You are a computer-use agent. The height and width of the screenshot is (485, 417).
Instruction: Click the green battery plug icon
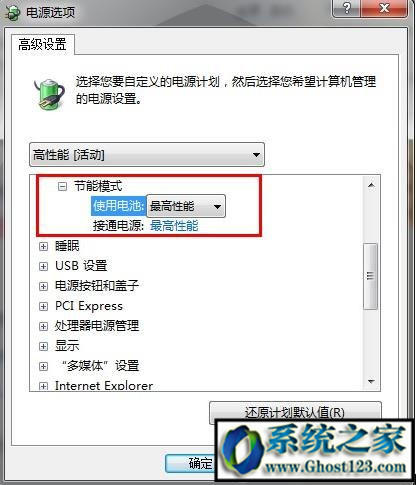[49, 94]
